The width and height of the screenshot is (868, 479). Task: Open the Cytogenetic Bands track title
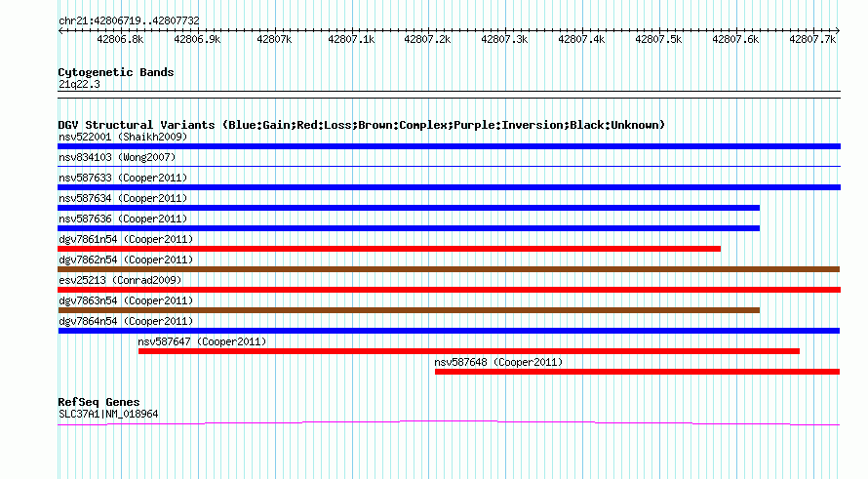(116, 72)
